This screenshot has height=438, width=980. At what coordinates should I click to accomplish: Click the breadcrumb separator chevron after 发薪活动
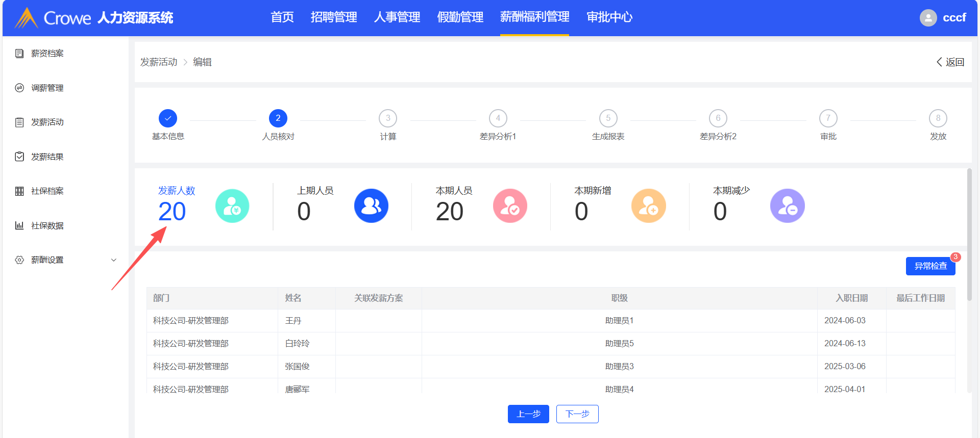185,62
